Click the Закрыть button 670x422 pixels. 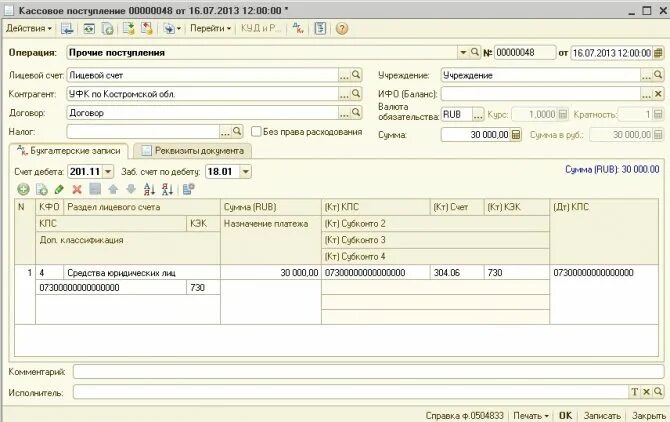(x=649, y=415)
